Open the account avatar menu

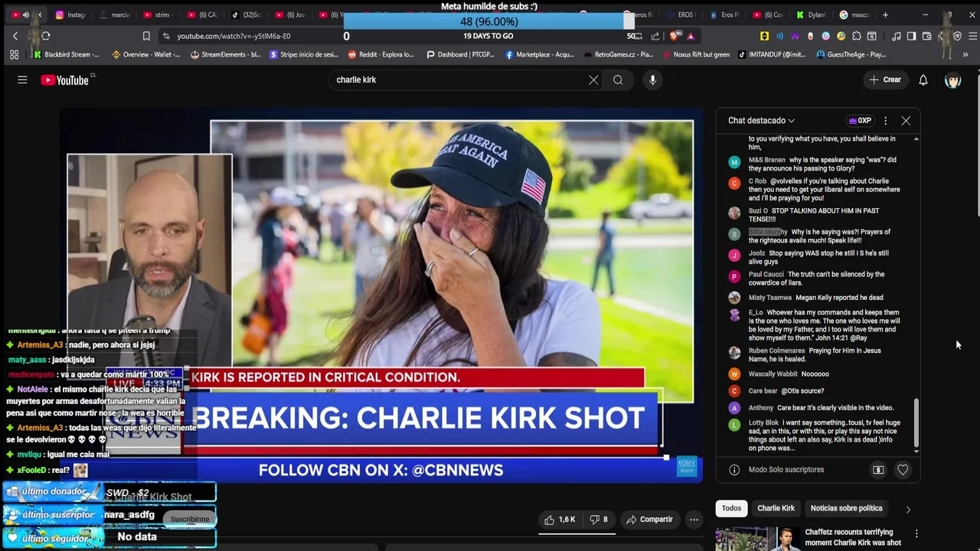point(953,80)
